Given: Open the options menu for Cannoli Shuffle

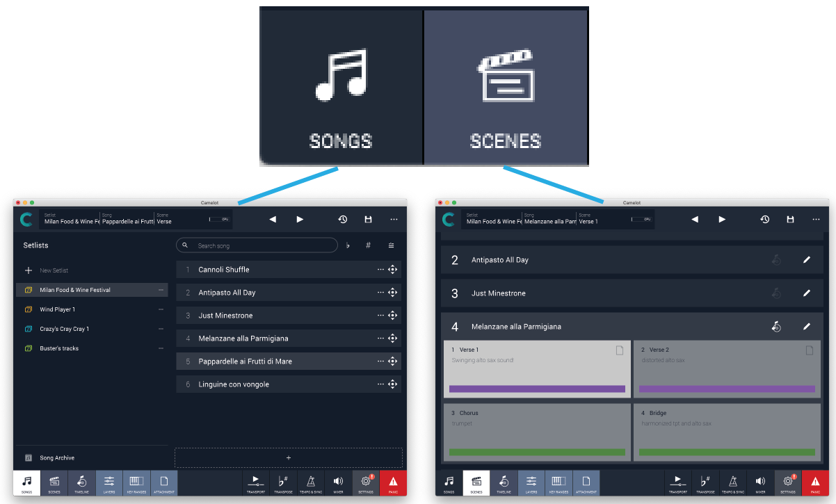Looking at the screenshot, I should pyautogui.click(x=380, y=269).
